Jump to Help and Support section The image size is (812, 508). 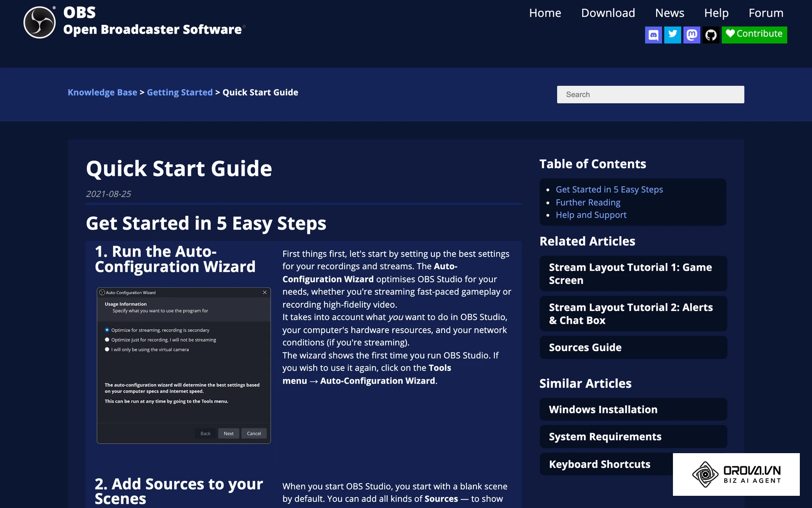pyautogui.click(x=591, y=215)
